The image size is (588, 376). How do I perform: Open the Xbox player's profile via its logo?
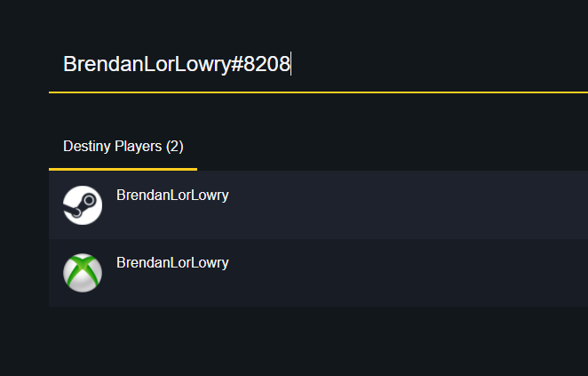click(83, 272)
